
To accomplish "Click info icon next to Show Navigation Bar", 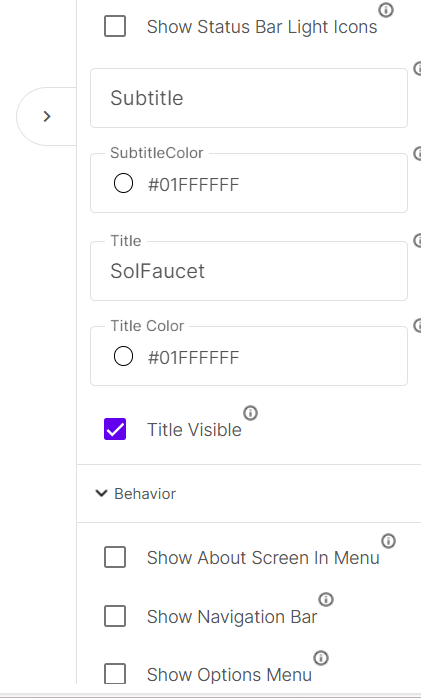I will click(x=326, y=600).
